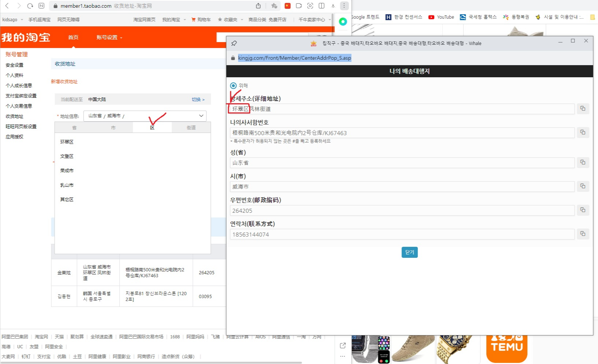This screenshot has height=364, width=598.
Task: Click the 우편번호 264205 input field
Action: [x=402, y=211]
